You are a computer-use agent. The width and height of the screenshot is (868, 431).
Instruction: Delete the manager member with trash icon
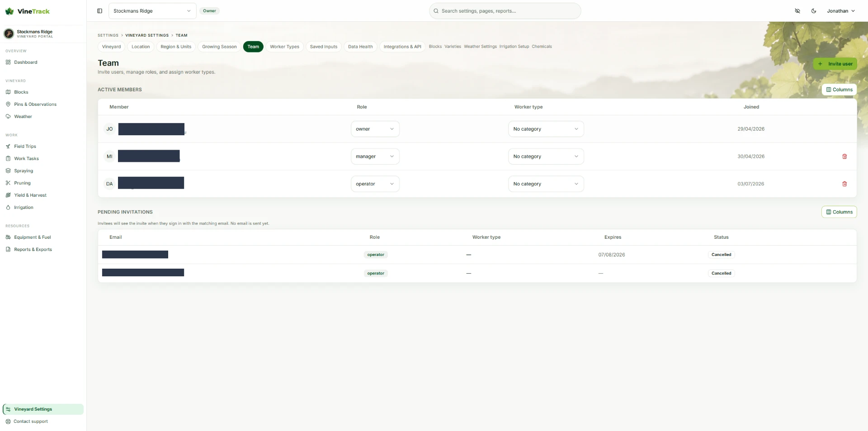point(844,156)
